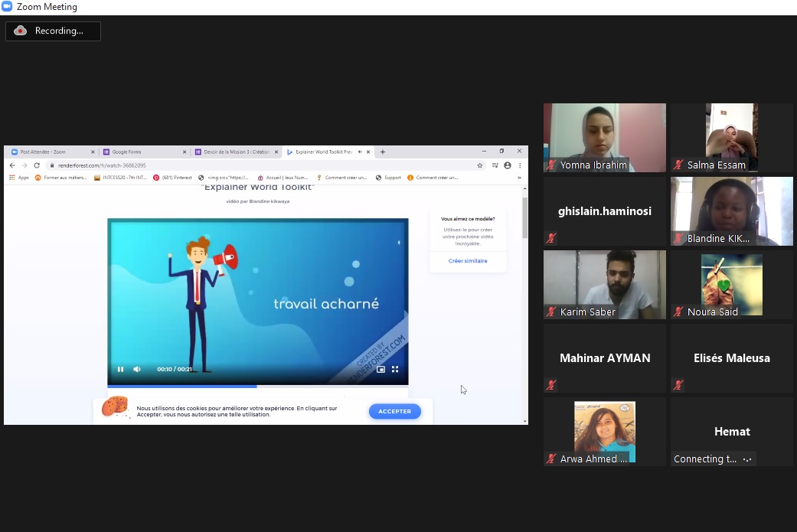This screenshot has width=797, height=532.
Task: Open the Chrome media control button
Action: coord(495,165)
